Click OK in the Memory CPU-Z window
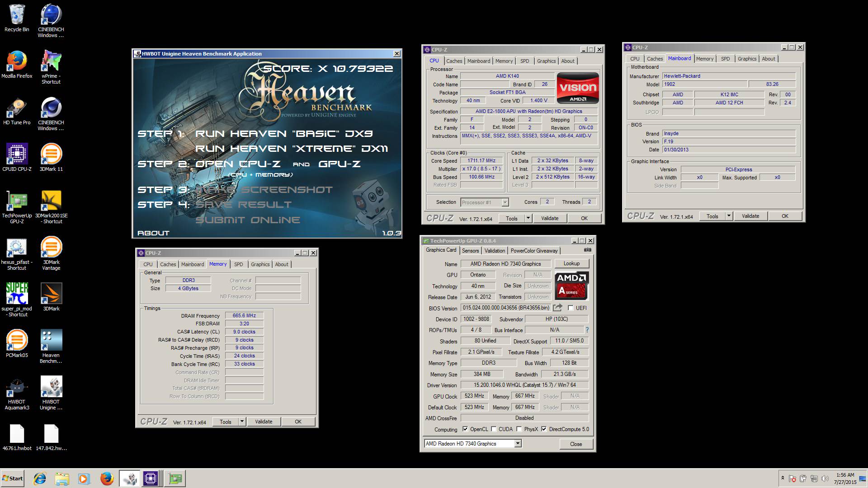The height and width of the screenshot is (488, 868). [298, 422]
